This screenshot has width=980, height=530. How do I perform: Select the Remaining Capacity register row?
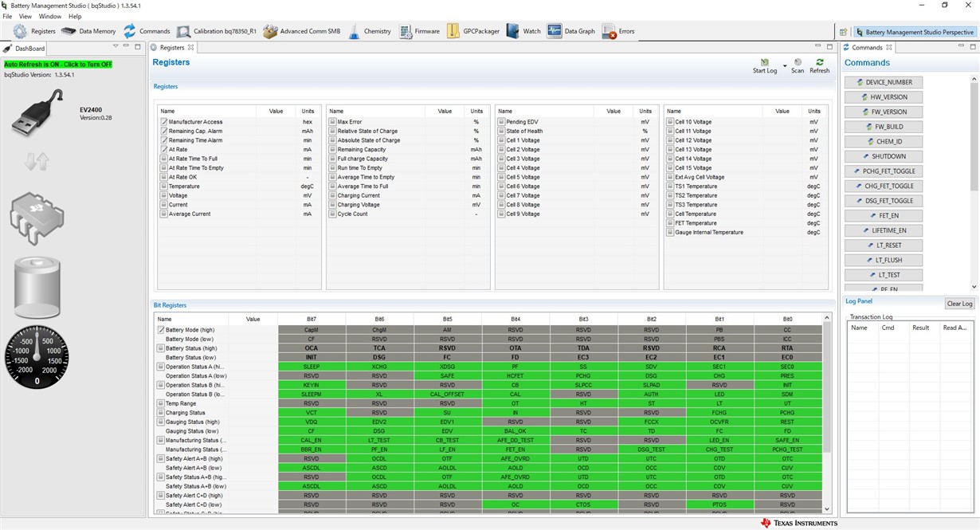[407, 150]
